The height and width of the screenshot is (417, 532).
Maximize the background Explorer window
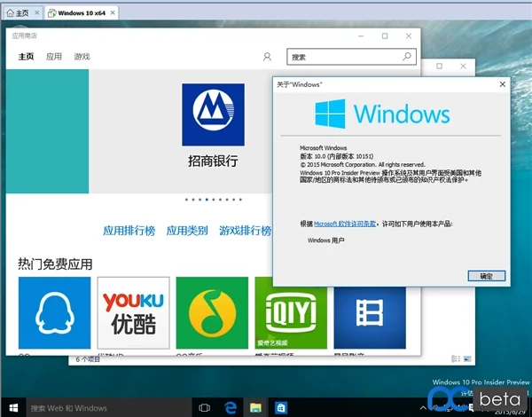click(x=440, y=66)
